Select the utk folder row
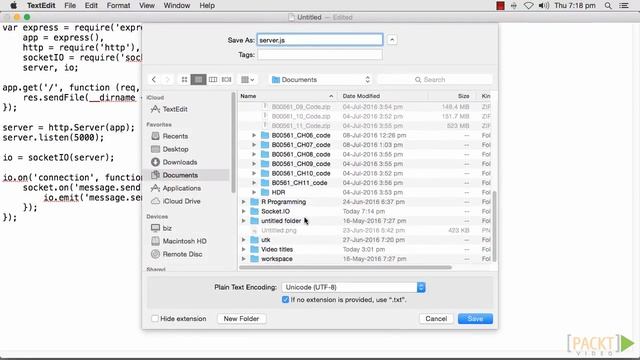The height and width of the screenshot is (360, 640). click(365, 240)
